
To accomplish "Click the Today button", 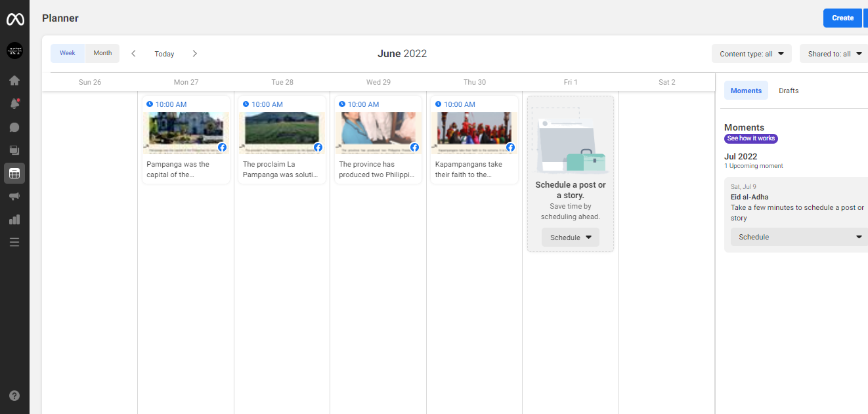I will click(164, 54).
